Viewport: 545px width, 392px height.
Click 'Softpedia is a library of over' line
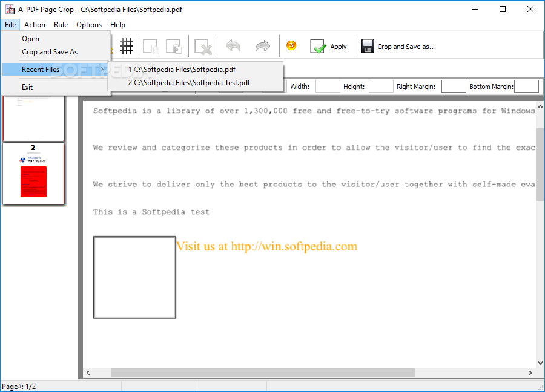point(314,111)
